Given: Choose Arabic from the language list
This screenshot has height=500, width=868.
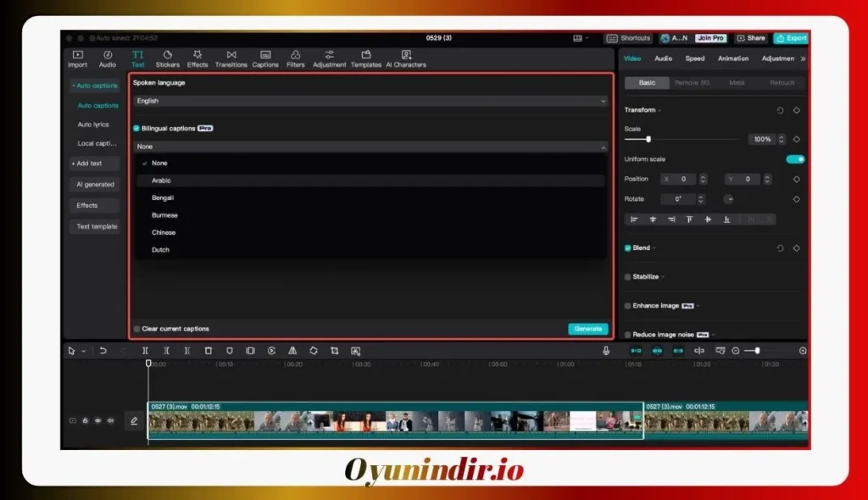Looking at the screenshot, I should click(370, 181).
